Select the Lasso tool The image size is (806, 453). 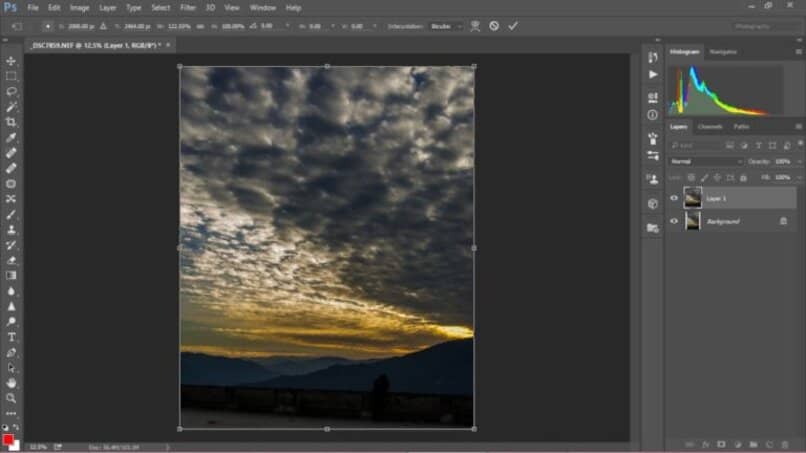11,91
